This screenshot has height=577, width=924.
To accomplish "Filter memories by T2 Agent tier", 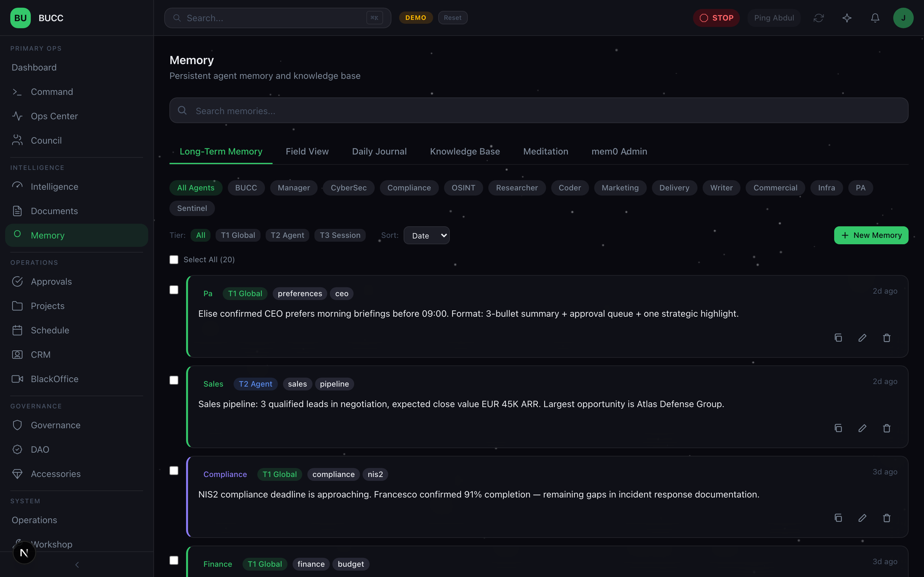I will [287, 235].
